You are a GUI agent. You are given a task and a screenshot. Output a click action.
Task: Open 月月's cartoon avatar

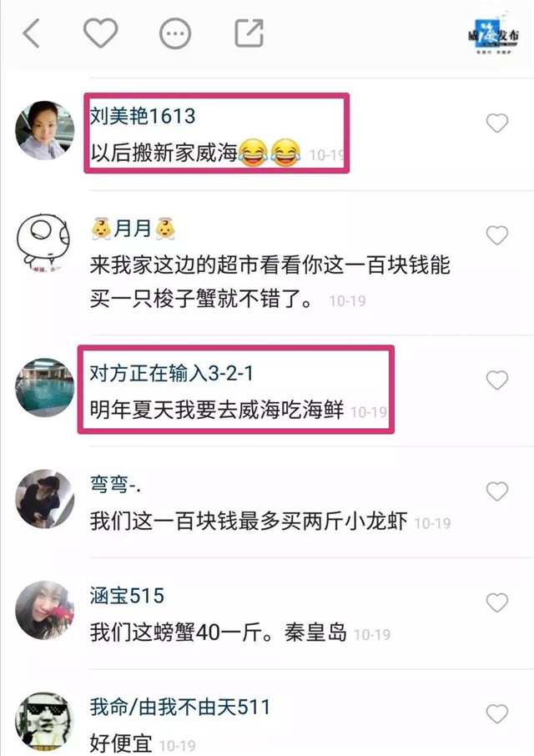[x=45, y=242]
